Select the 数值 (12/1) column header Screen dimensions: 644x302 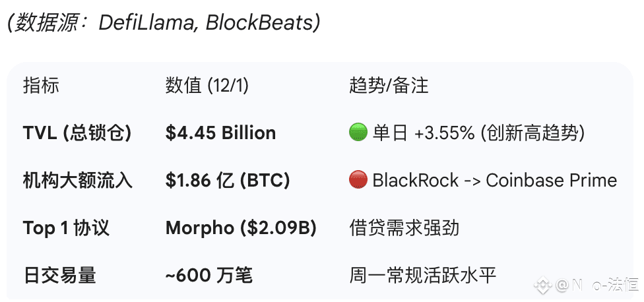pyautogui.click(x=207, y=85)
